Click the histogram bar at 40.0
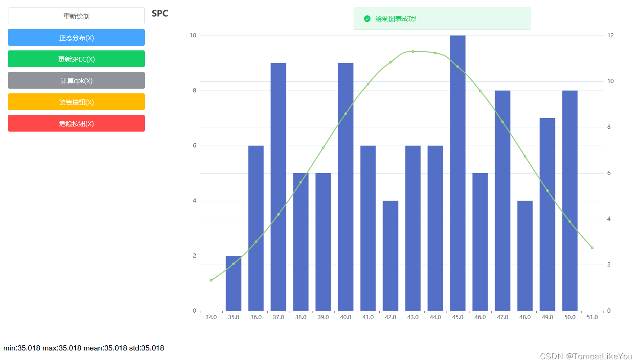The image size is (639, 364). (x=346, y=187)
